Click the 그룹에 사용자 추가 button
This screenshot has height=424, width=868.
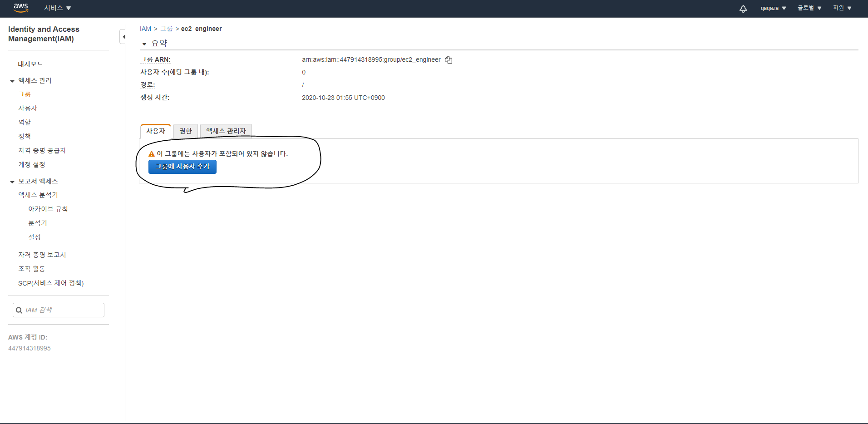182,167
